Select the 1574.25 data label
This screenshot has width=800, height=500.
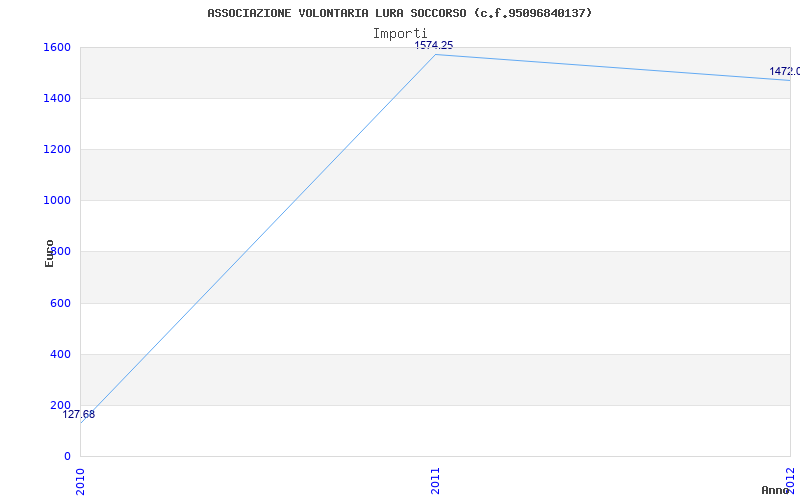point(434,45)
